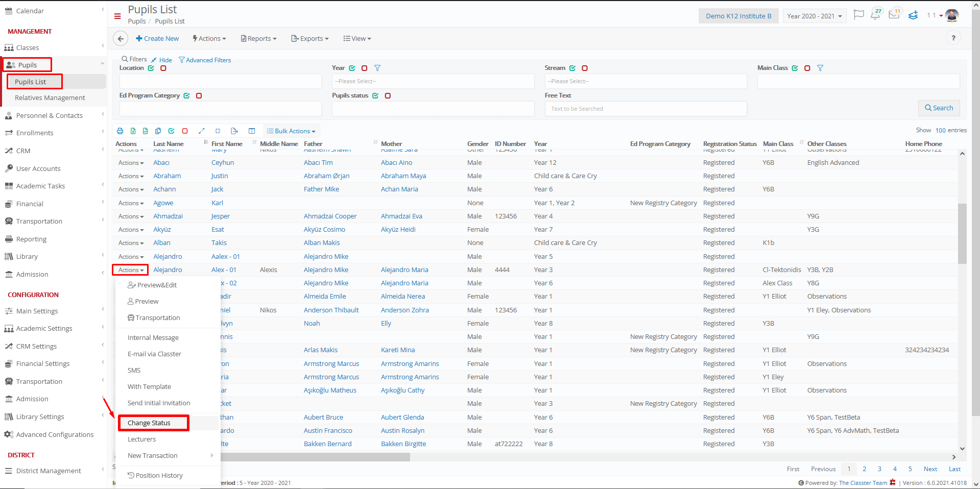The height and width of the screenshot is (489, 980).
Task: Choose Preview&Edit in the actions menu
Action: coord(152,285)
